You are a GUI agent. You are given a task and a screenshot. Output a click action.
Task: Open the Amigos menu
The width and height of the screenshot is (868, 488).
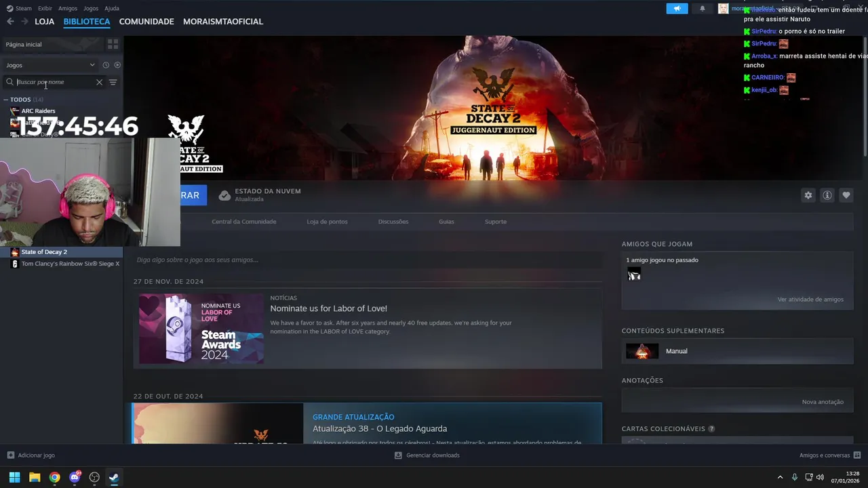[x=68, y=8]
